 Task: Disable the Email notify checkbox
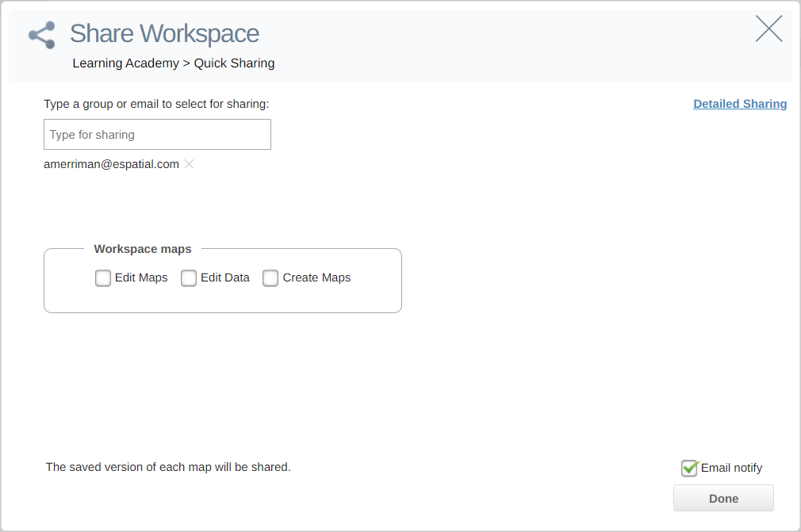pos(690,468)
